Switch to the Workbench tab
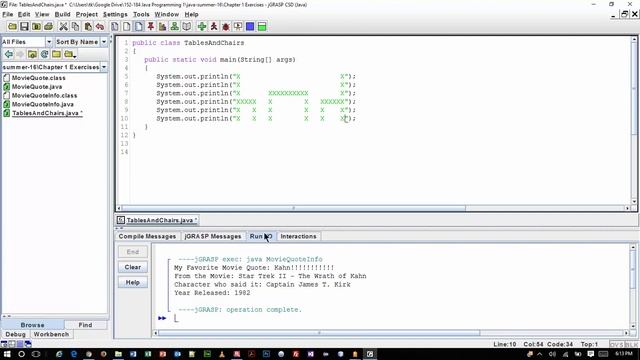Viewport: 640px width, 360px height. [x=51, y=334]
